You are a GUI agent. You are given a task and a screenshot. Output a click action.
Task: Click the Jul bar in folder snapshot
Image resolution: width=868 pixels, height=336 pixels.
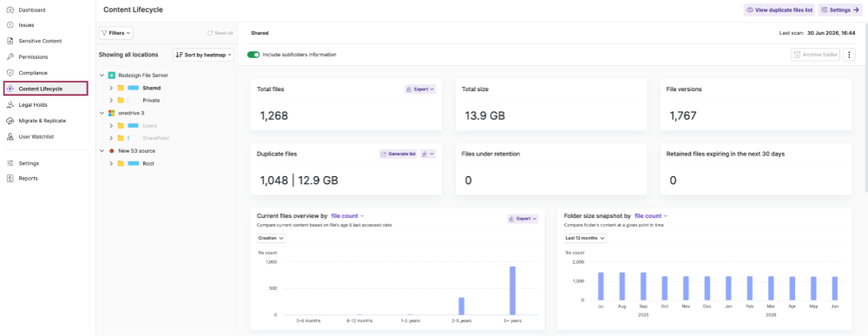click(x=600, y=287)
